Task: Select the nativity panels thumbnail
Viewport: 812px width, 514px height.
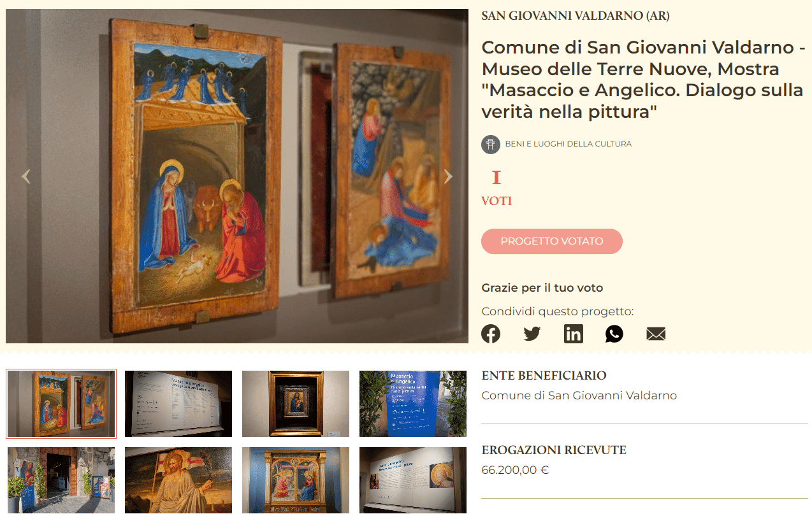Action: 61,404
